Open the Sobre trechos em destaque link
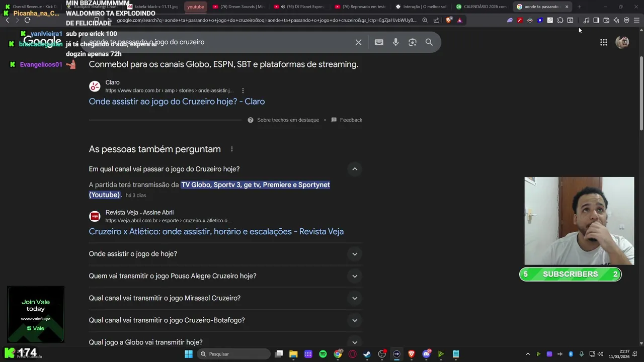This screenshot has height=362, width=644. click(288, 120)
